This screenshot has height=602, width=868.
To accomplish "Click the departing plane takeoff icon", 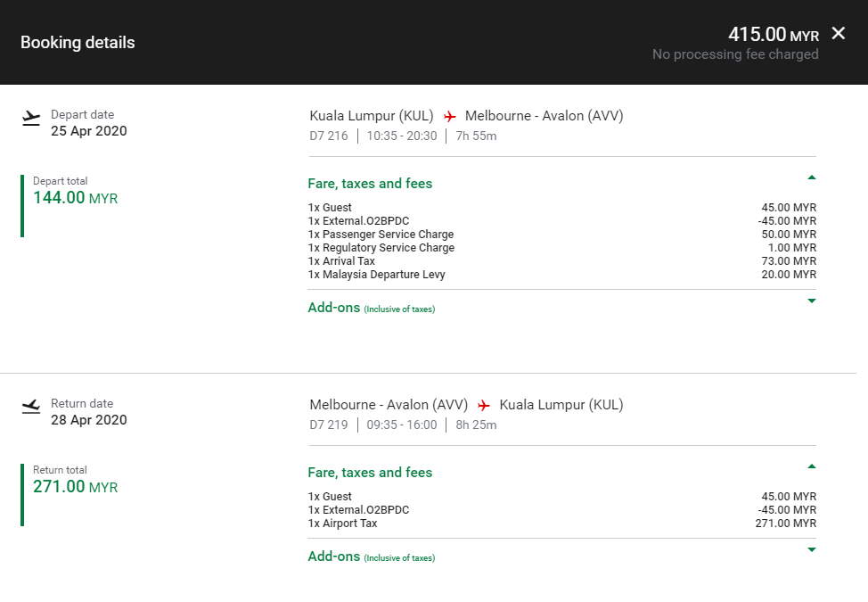I will [x=31, y=118].
